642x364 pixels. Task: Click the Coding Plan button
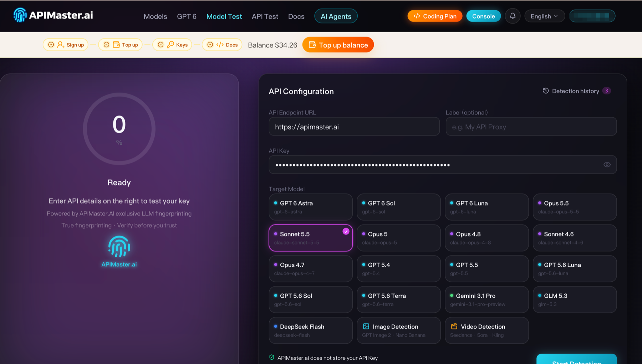click(435, 16)
